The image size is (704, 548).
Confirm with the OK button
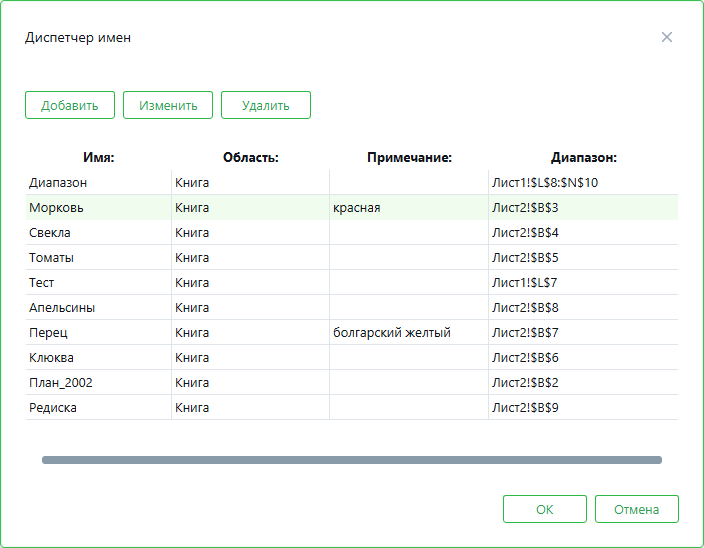[x=544, y=509]
